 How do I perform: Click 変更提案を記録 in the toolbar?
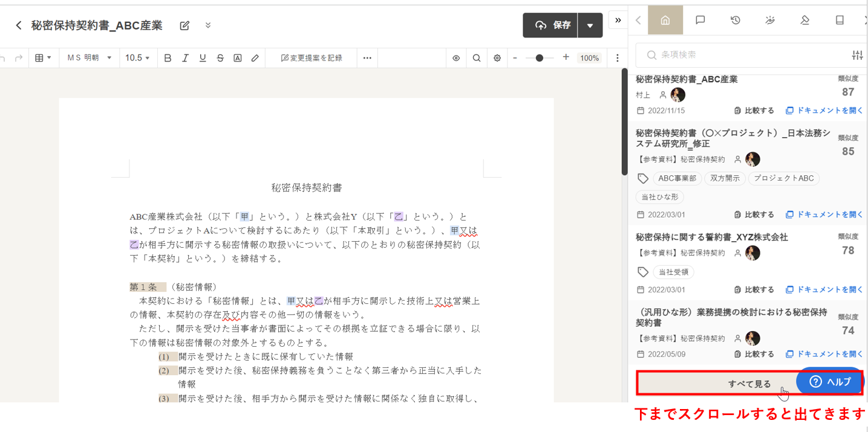pos(312,58)
